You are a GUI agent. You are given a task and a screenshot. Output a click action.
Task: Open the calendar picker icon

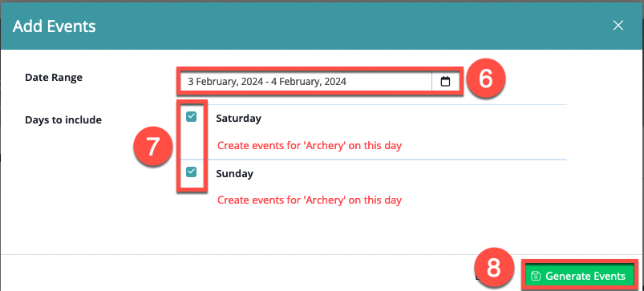pyautogui.click(x=445, y=82)
